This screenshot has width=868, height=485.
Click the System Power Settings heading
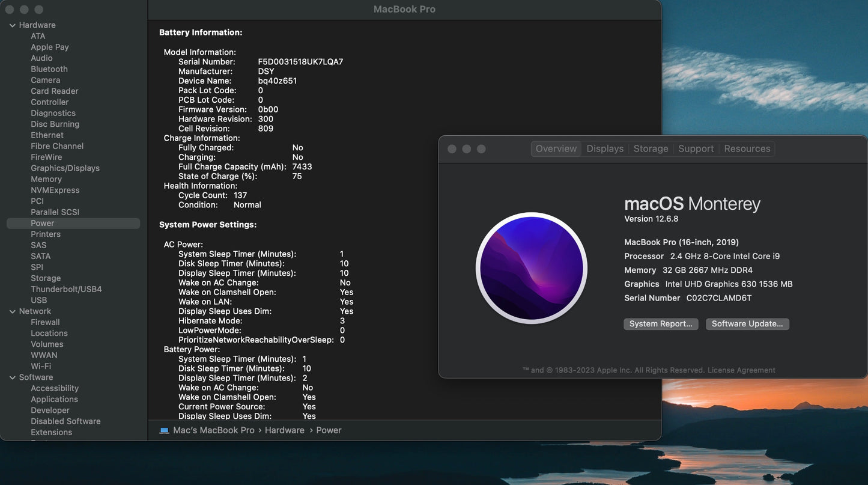click(208, 225)
